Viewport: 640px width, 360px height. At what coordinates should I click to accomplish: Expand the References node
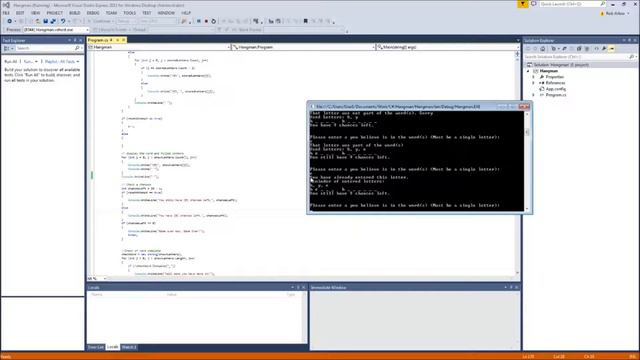[x=533, y=83]
